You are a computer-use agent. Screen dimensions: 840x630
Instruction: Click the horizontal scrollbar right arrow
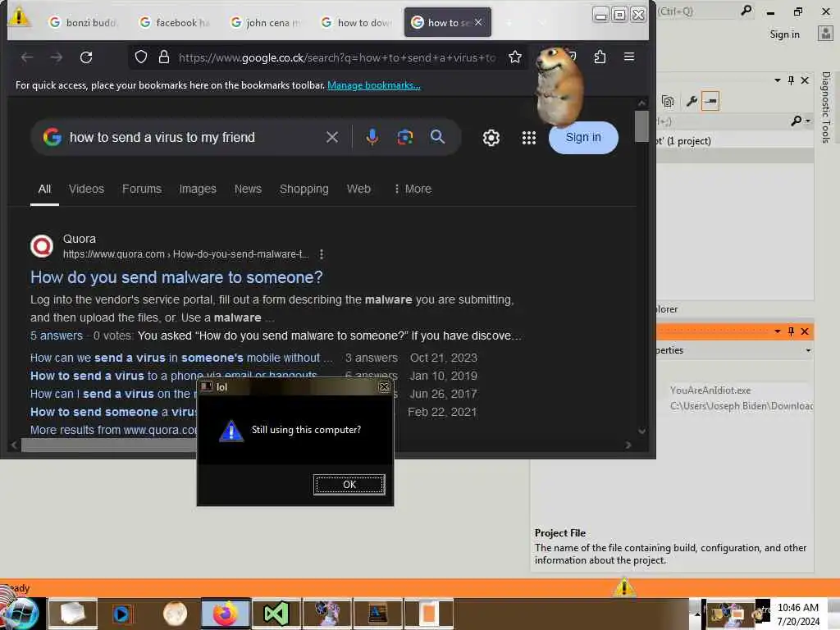pos(628,445)
